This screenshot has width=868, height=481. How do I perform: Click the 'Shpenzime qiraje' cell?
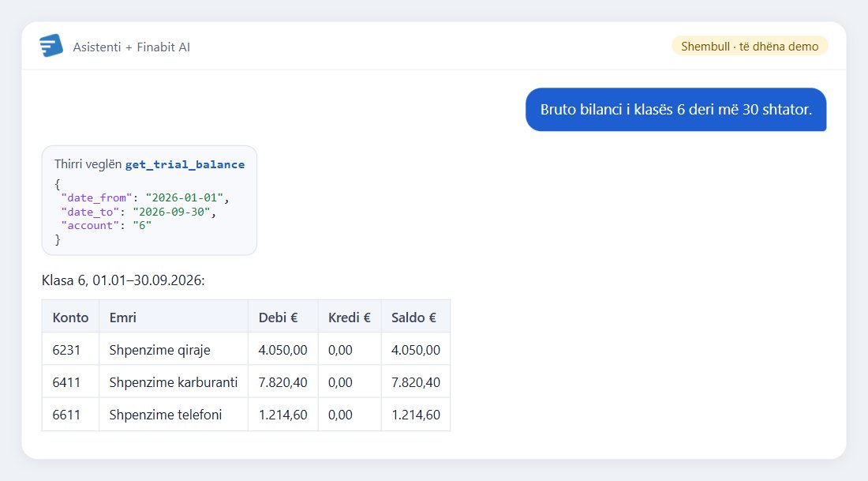(x=174, y=350)
